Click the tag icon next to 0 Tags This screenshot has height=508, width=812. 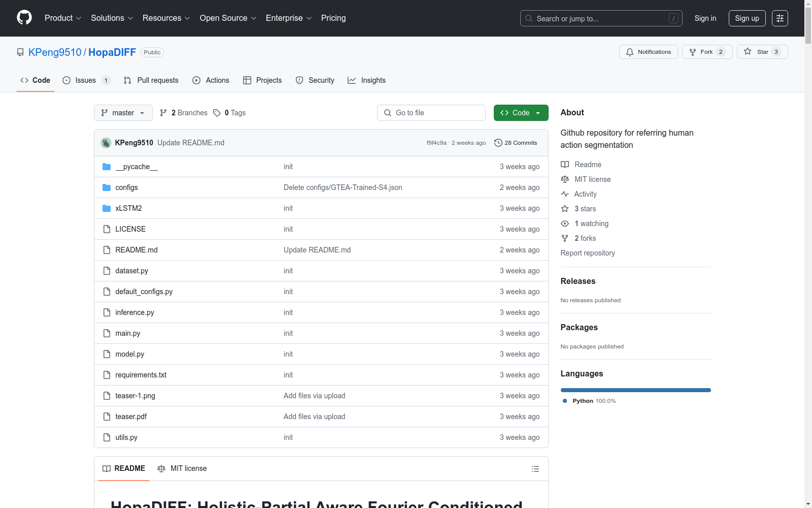217,113
